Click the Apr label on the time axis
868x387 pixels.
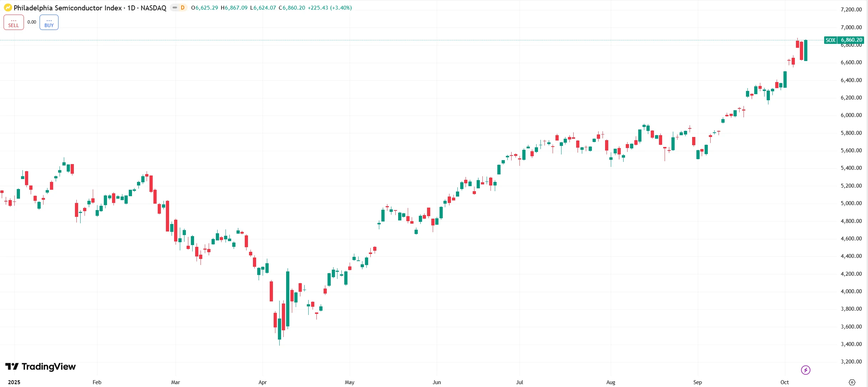263,382
